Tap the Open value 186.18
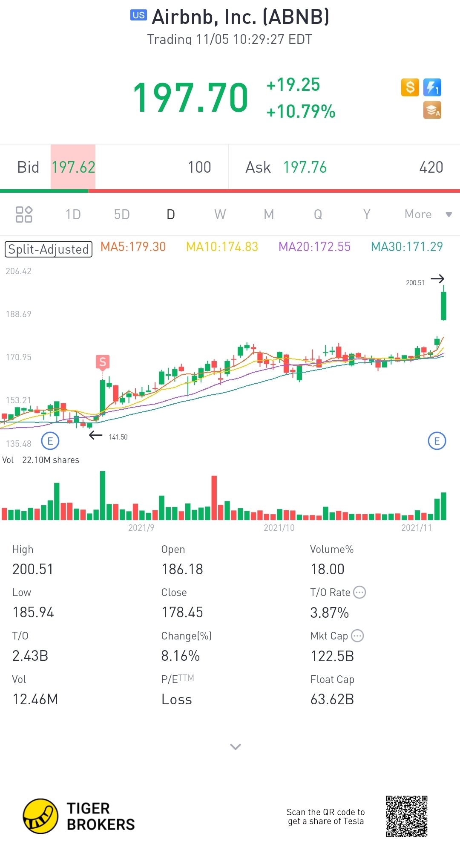Image resolution: width=460 pixels, height=868 pixels. coord(182,569)
